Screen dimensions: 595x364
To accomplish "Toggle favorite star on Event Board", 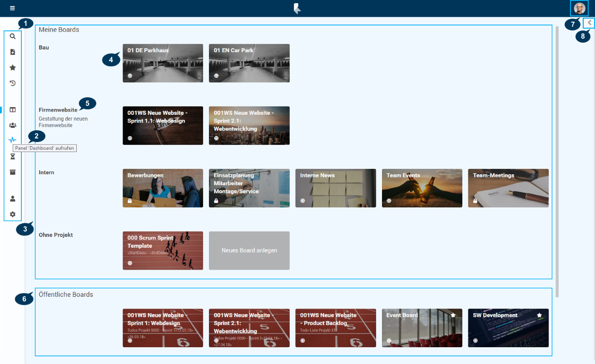I will point(453,315).
